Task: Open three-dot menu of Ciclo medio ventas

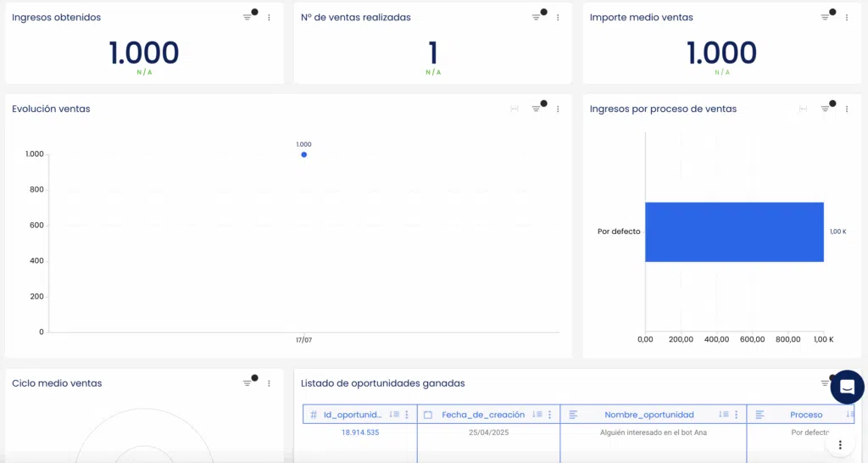Action: pyautogui.click(x=269, y=383)
